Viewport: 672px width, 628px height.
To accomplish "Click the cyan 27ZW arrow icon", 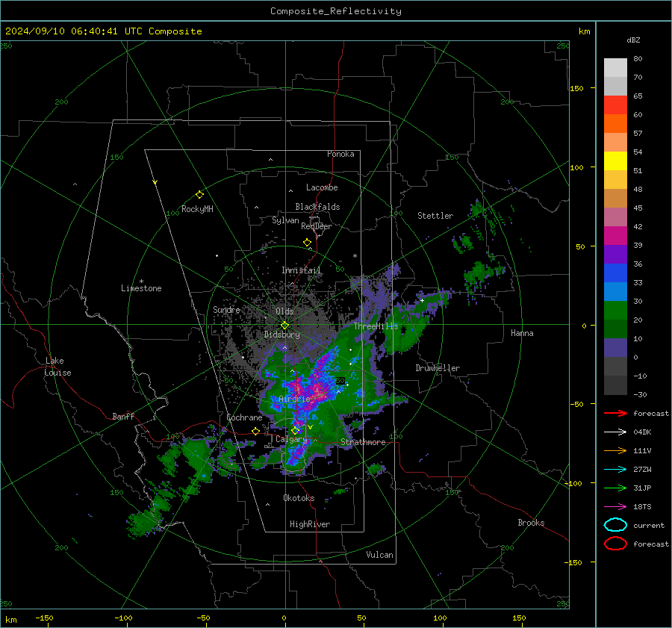I will tap(615, 470).
